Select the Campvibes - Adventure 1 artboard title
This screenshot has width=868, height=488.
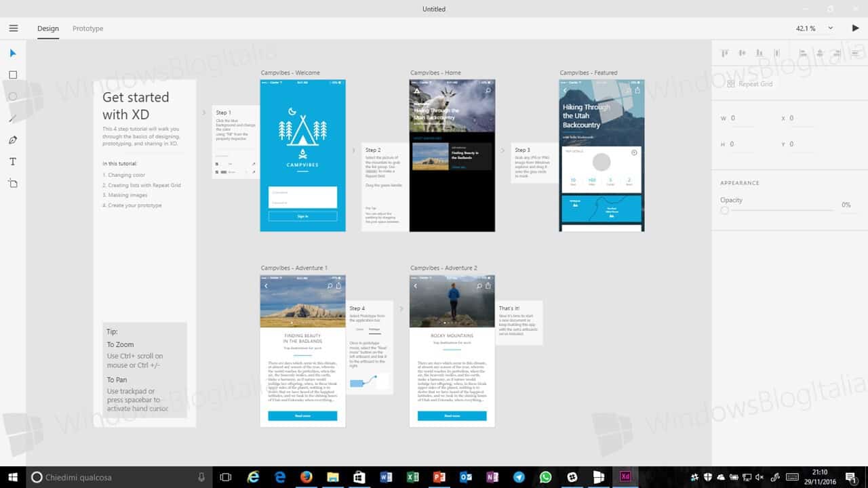point(294,268)
